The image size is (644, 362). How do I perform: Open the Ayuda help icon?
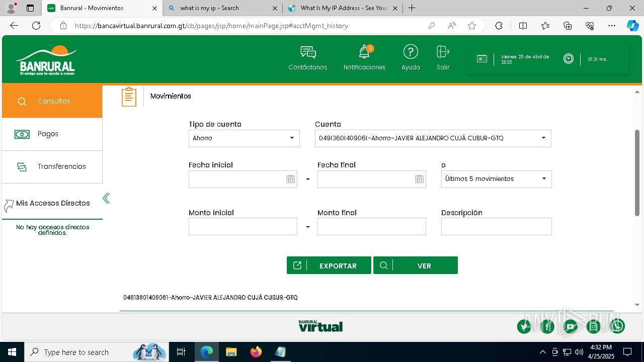(411, 52)
